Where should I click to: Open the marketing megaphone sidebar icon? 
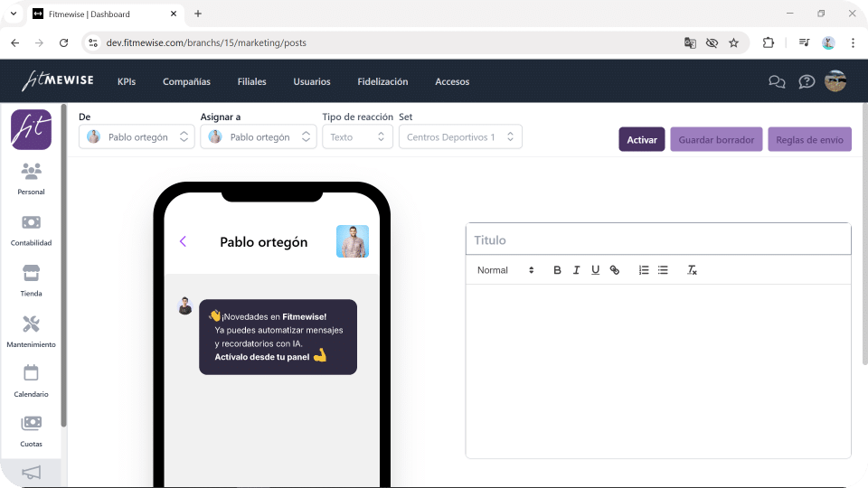[x=31, y=473]
